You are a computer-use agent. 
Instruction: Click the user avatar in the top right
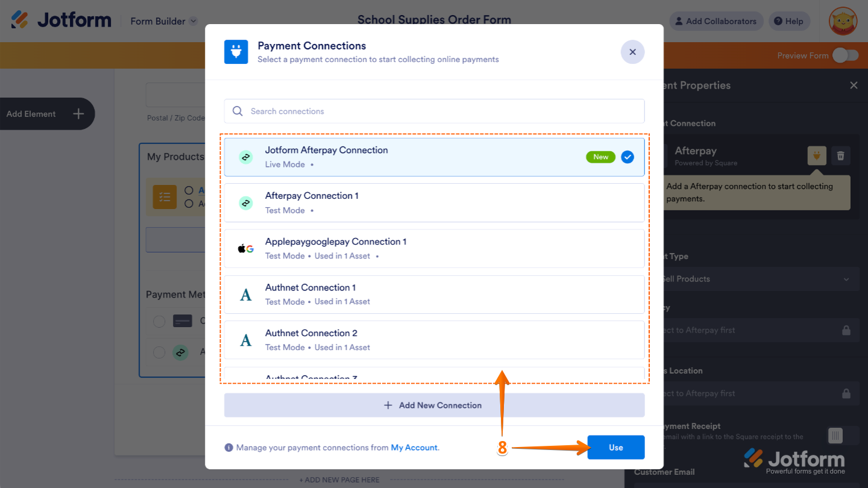coord(842,21)
